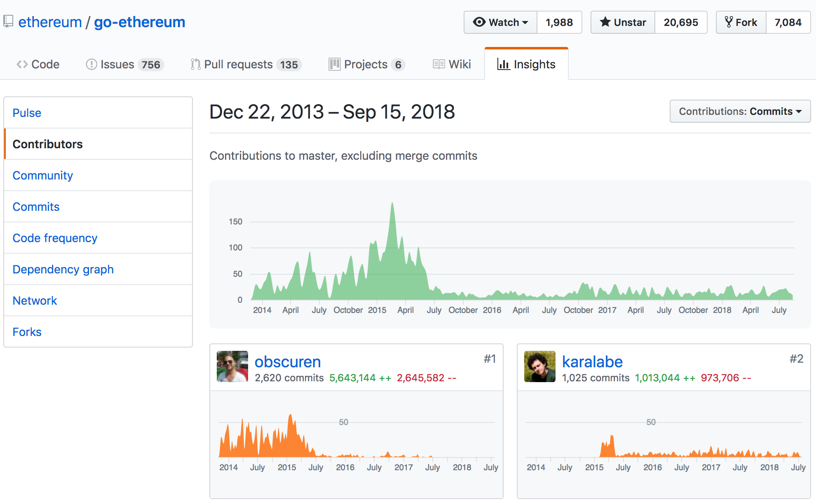Open Code frequency in the sidebar
816x504 pixels.
[x=98, y=238]
